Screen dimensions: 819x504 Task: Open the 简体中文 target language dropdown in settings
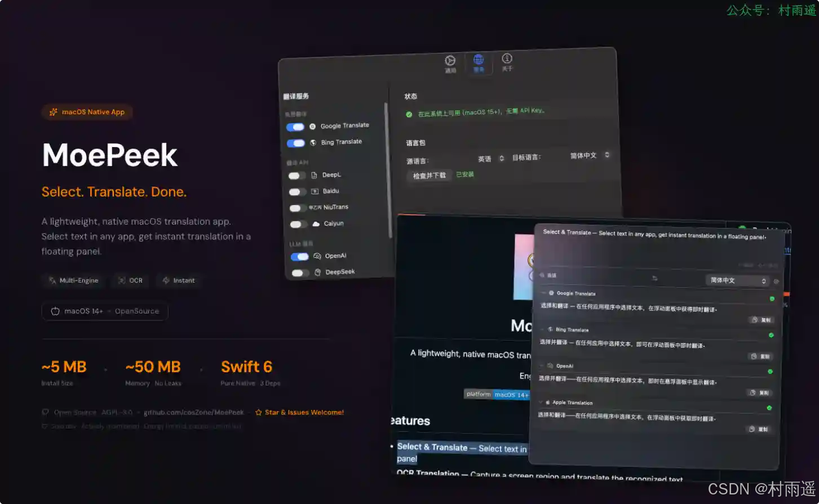click(589, 155)
